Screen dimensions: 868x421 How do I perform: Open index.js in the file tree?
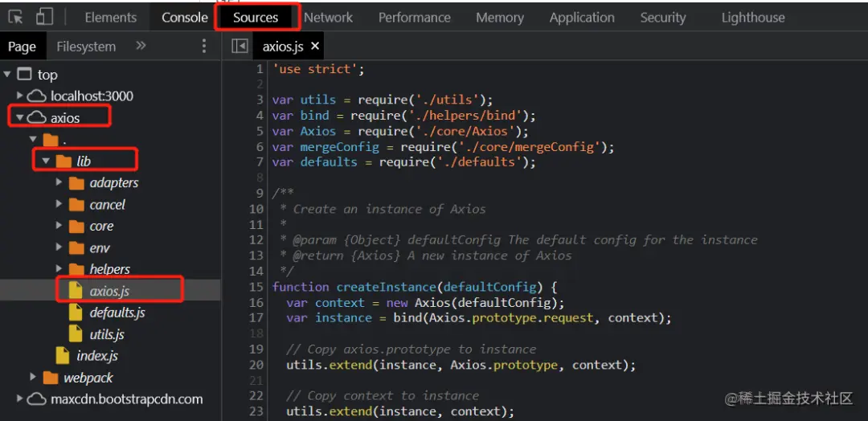tap(97, 356)
